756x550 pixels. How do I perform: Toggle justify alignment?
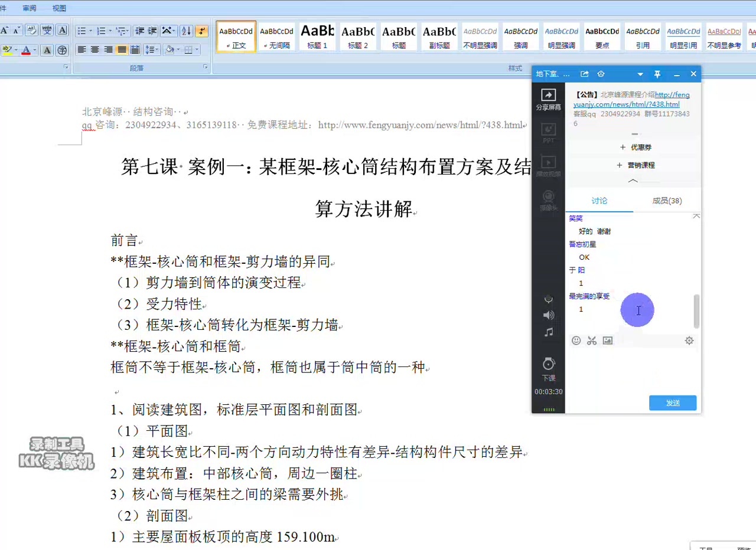122,50
